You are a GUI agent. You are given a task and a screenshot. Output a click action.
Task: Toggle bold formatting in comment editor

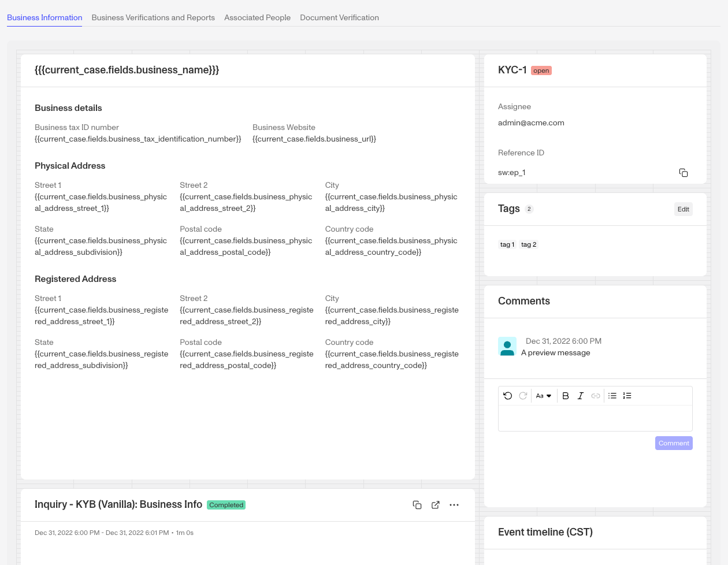(x=566, y=396)
